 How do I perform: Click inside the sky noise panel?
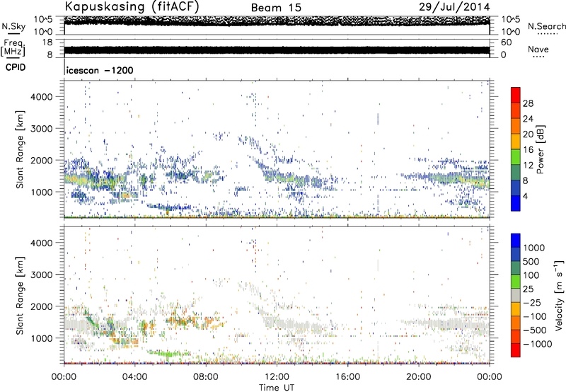[277, 25]
